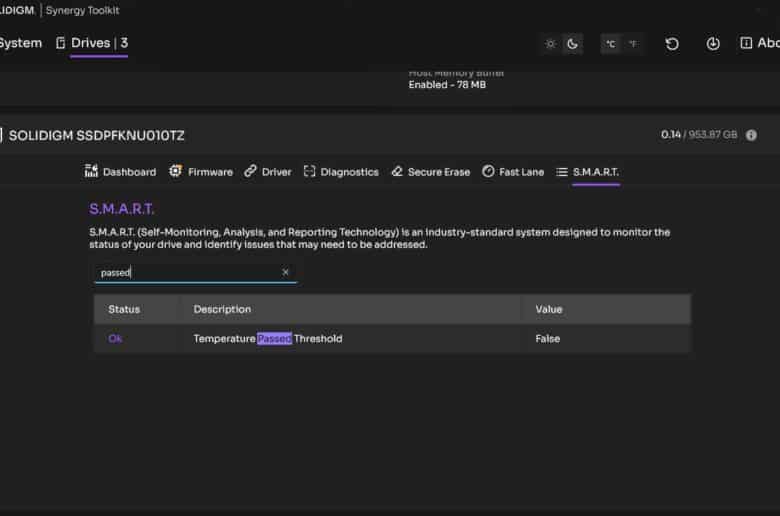Switch to light theme sun icon
Image resolution: width=780 pixels, height=516 pixels.
(x=551, y=44)
